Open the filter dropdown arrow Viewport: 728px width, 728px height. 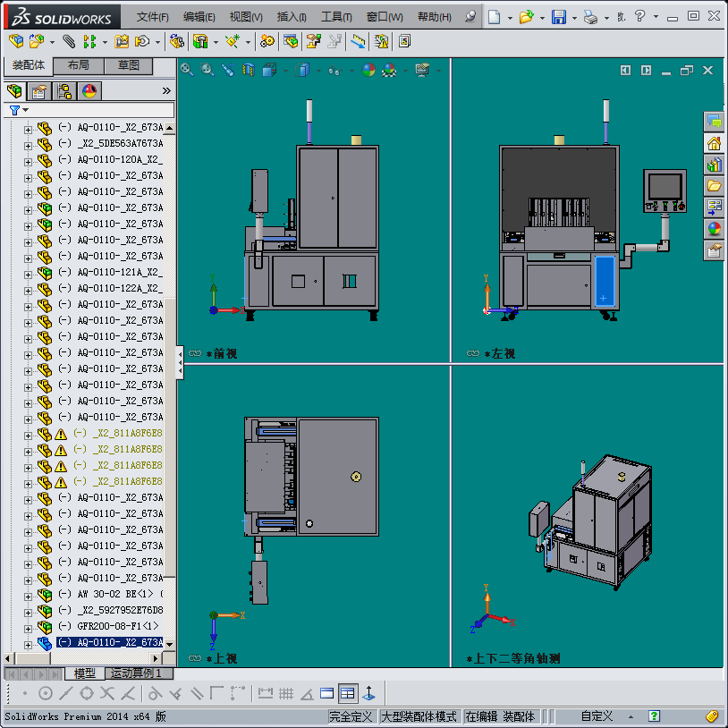[26, 110]
